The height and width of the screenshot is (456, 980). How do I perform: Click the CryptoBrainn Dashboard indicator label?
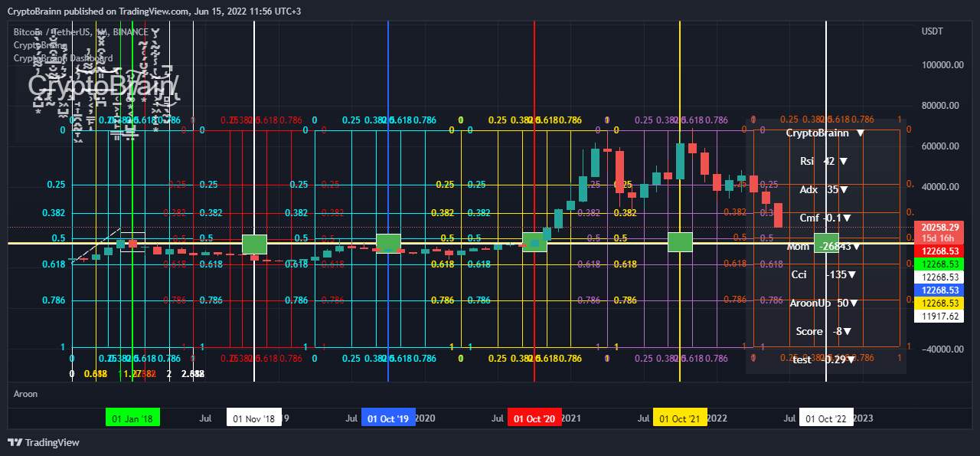(63, 58)
